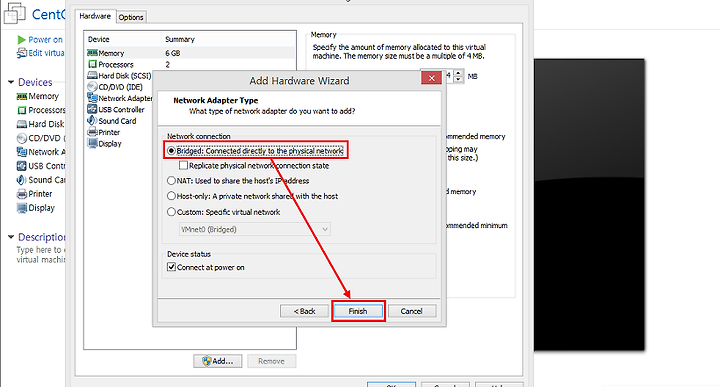Close the Add Hardware Wizard dialog
The width and height of the screenshot is (720, 387).
432,78
